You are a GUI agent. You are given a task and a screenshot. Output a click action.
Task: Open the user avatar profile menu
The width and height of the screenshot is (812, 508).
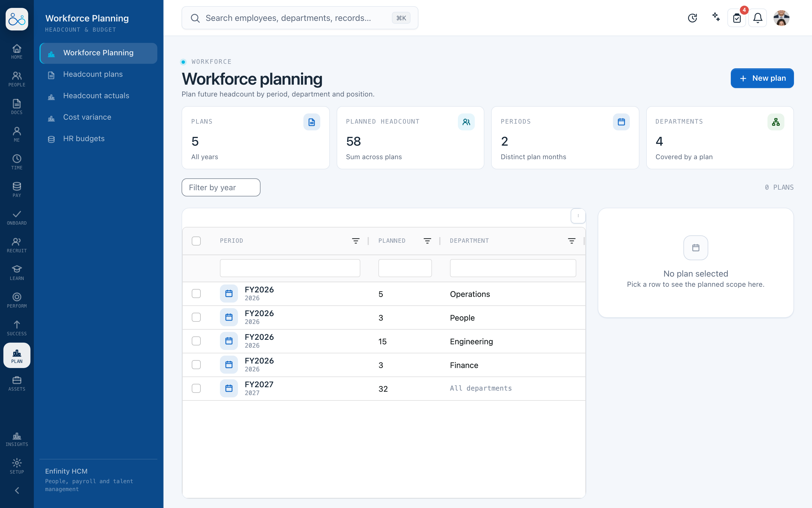782,18
